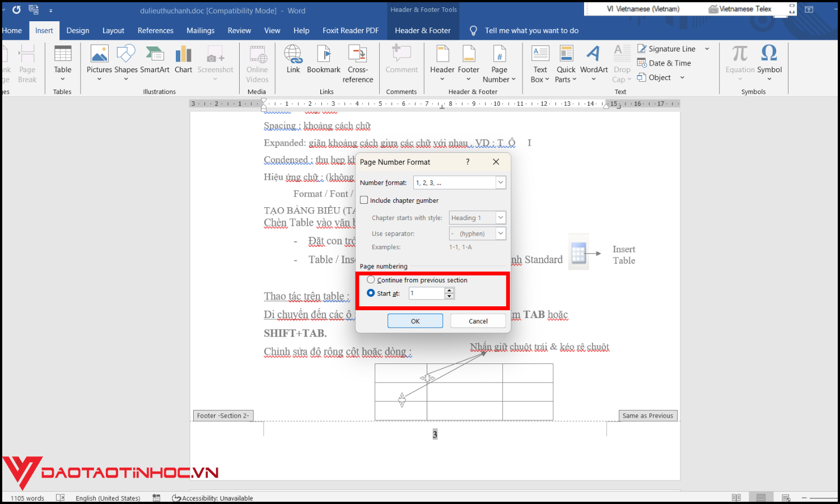Open the dialog help question mark
The height and width of the screenshot is (504, 840).
pos(468,162)
